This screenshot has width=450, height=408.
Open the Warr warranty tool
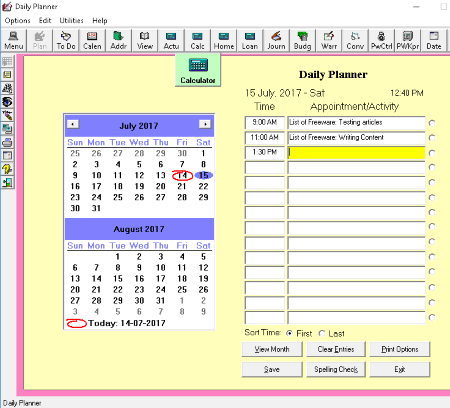(x=329, y=41)
